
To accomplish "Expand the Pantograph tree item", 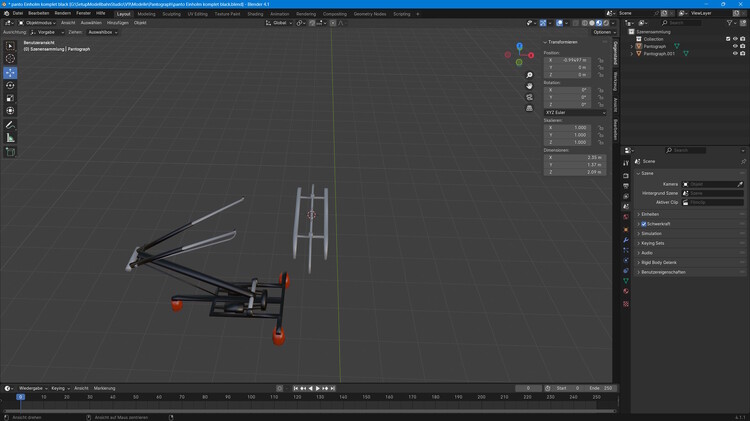I will click(x=633, y=46).
